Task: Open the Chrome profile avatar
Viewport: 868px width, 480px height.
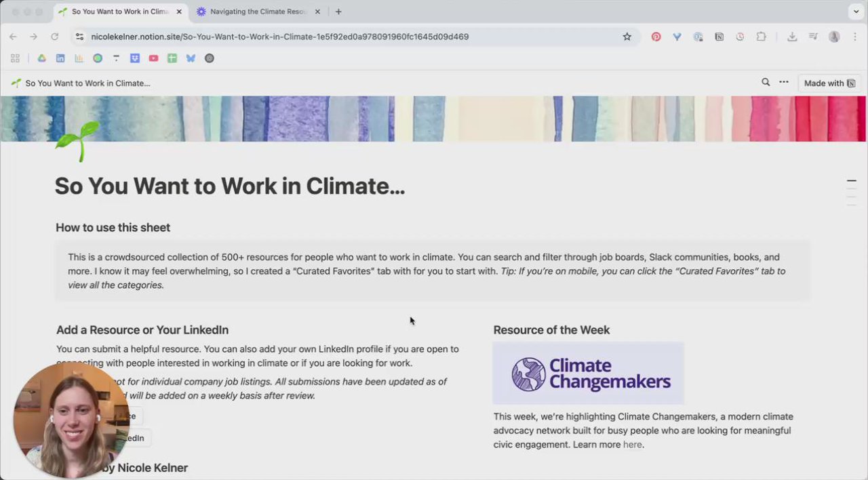Action: tap(834, 37)
